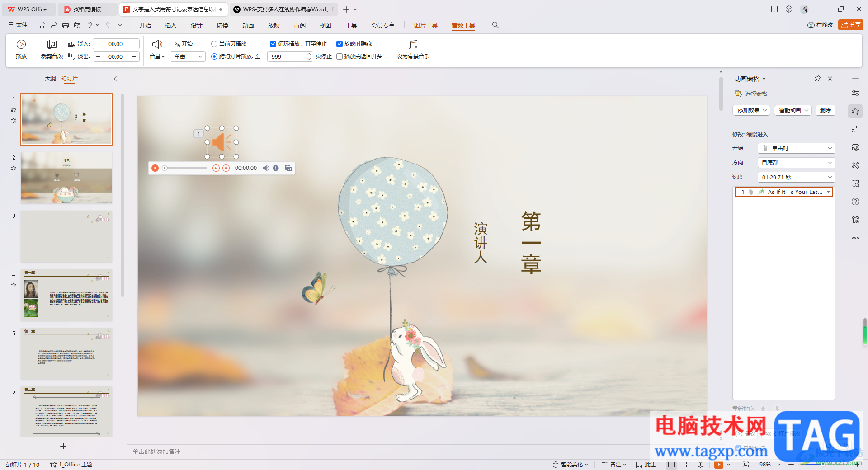Click the more options dots in right sidebar
Image resolution: width=868 pixels, height=470 pixels.
[855, 238]
